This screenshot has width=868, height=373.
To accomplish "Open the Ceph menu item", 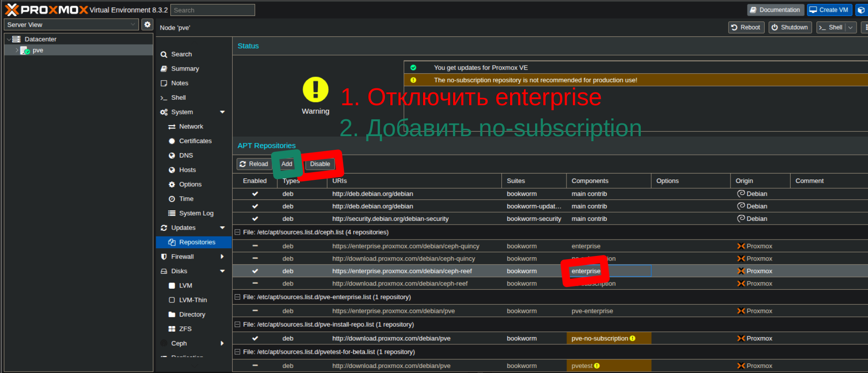I will point(194,343).
